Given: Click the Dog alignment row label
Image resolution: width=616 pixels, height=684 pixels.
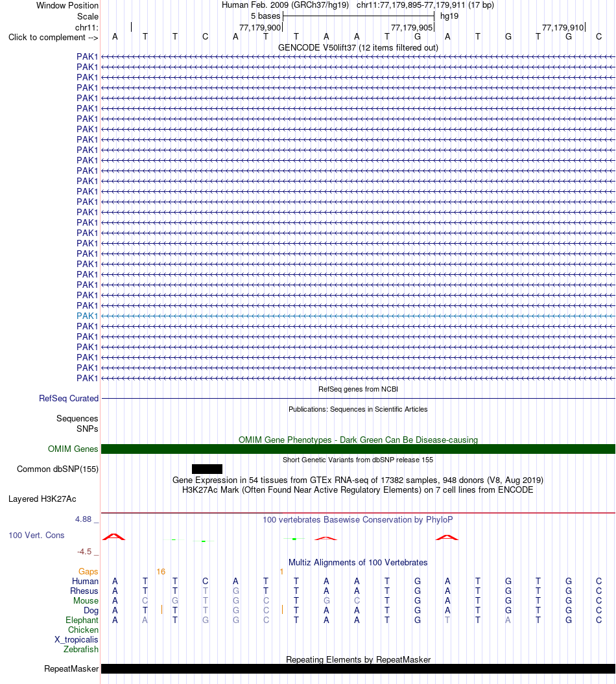Looking at the screenshot, I should pos(91,610).
